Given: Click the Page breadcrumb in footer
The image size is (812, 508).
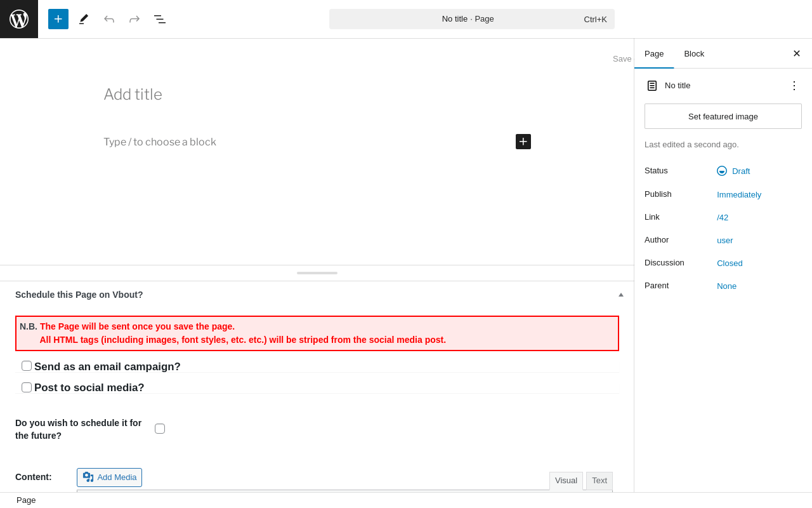Looking at the screenshot, I should click(26, 500).
